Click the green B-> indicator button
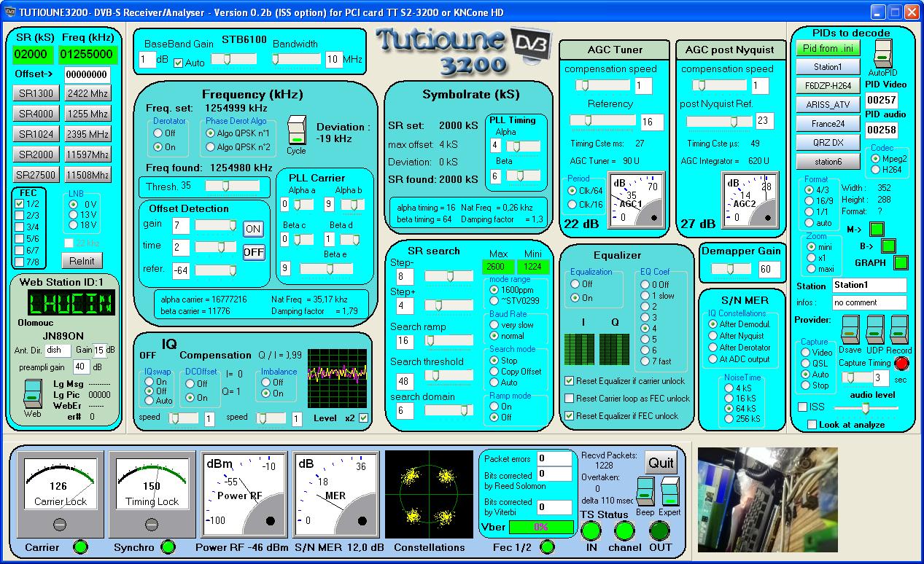This screenshot has width=924, height=564. (x=888, y=246)
